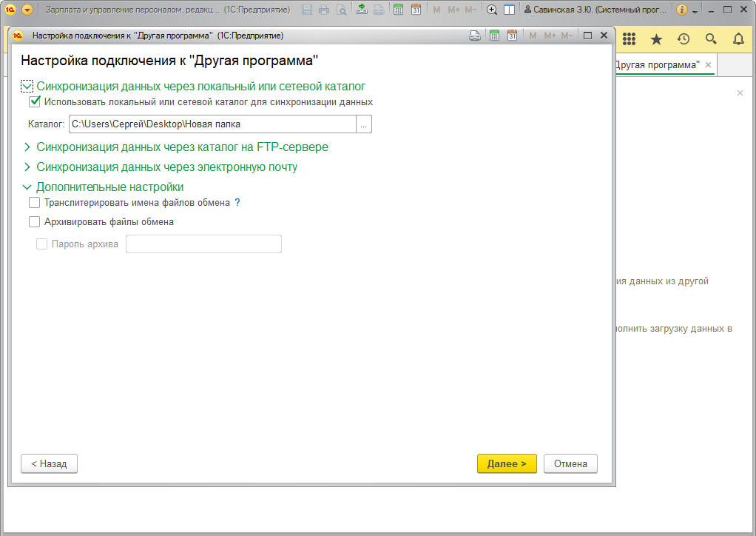Enable transliterate exchange file names
The image size is (756, 536).
pyautogui.click(x=34, y=202)
